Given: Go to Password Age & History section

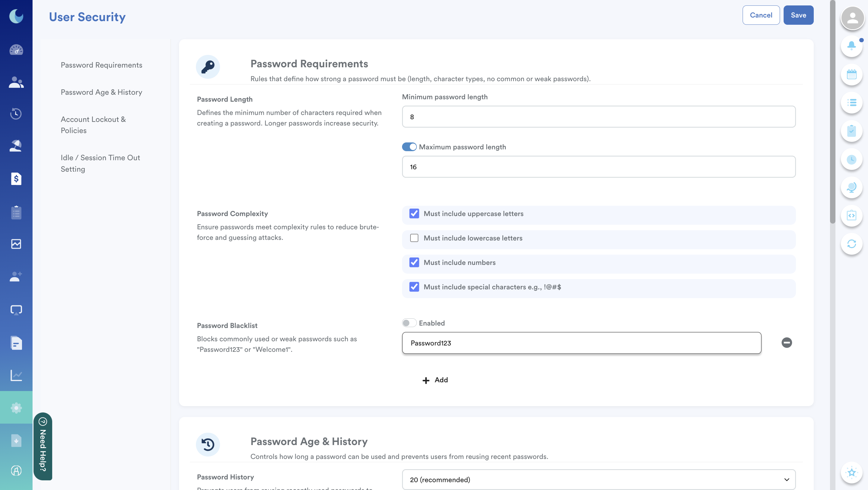Looking at the screenshot, I should pos(102,92).
